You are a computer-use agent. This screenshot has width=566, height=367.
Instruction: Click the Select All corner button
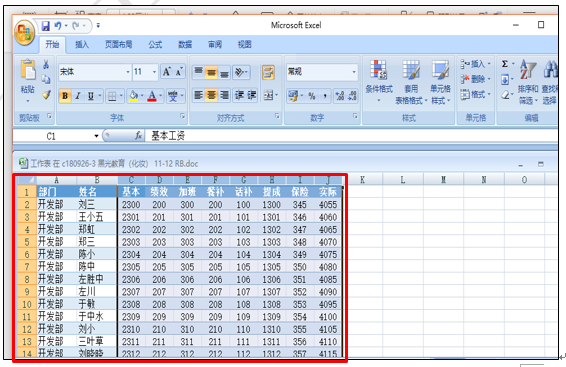[27, 180]
